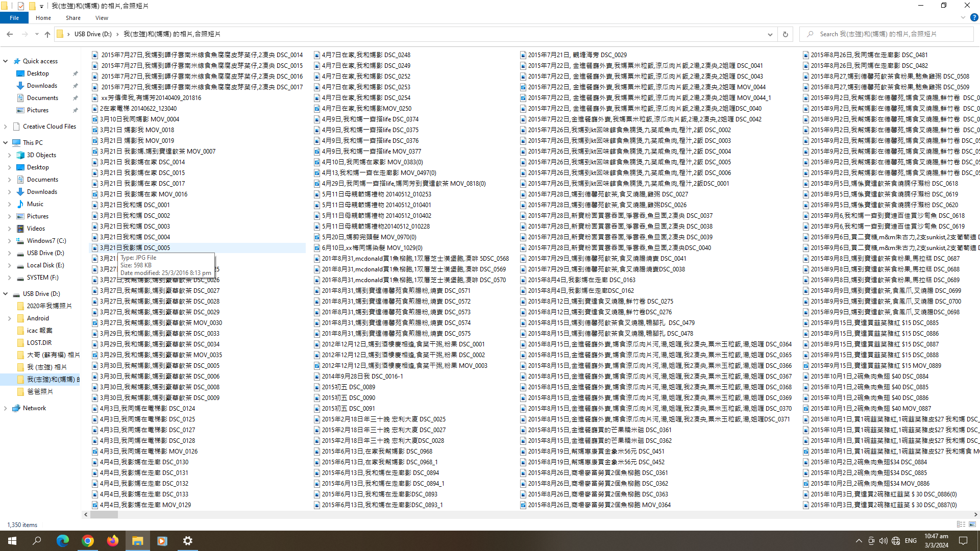The image size is (980, 551).
Task: Open Firefox from the taskbar
Action: [x=112, y=541]
